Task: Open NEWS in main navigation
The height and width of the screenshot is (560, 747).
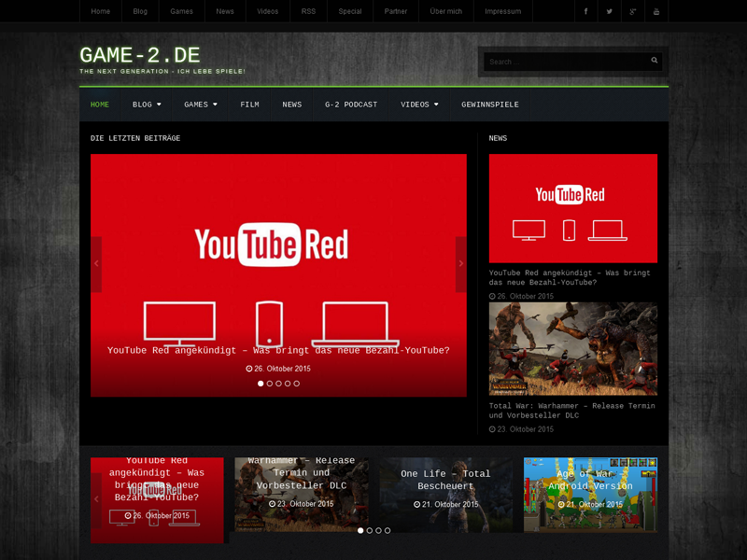Action: click(292, 105)
